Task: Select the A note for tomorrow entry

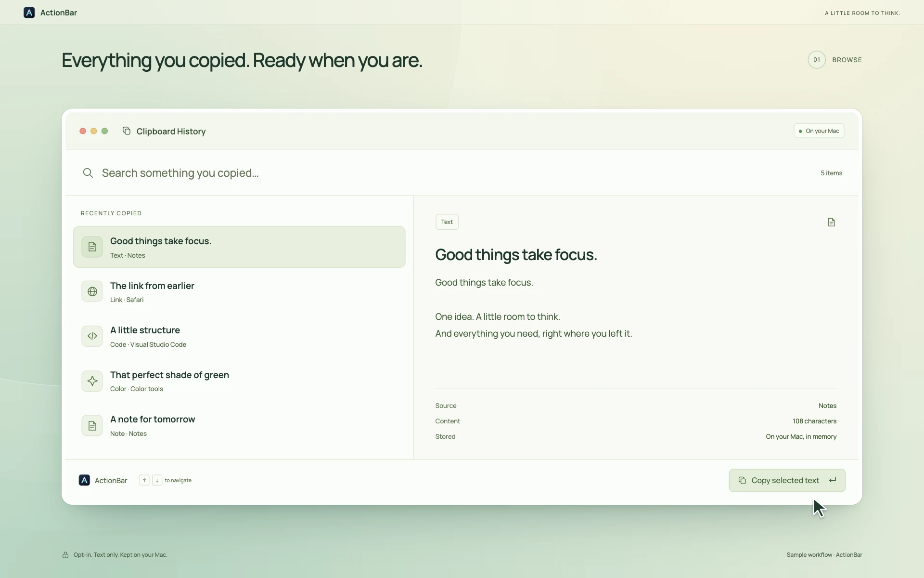Action: 239,426
